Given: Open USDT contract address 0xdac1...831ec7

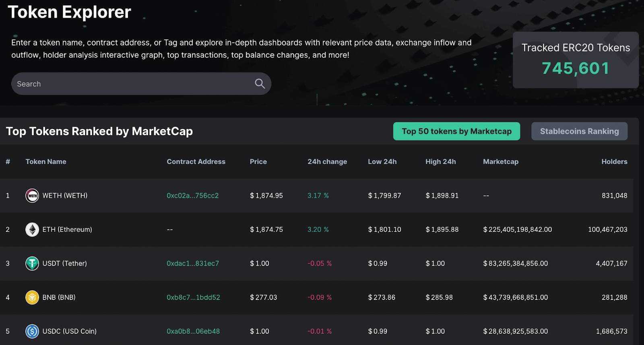Looking at the screenshot, I should (193, 263).
